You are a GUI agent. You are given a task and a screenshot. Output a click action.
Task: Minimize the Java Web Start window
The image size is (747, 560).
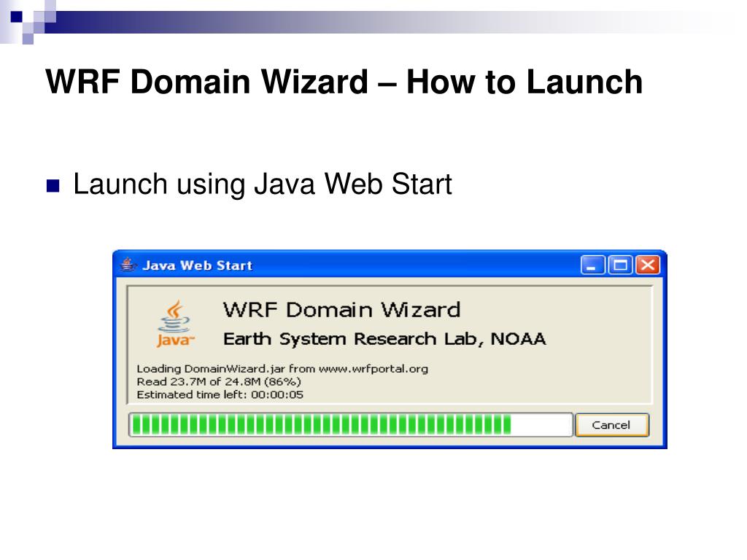click(x=592, y=265)
